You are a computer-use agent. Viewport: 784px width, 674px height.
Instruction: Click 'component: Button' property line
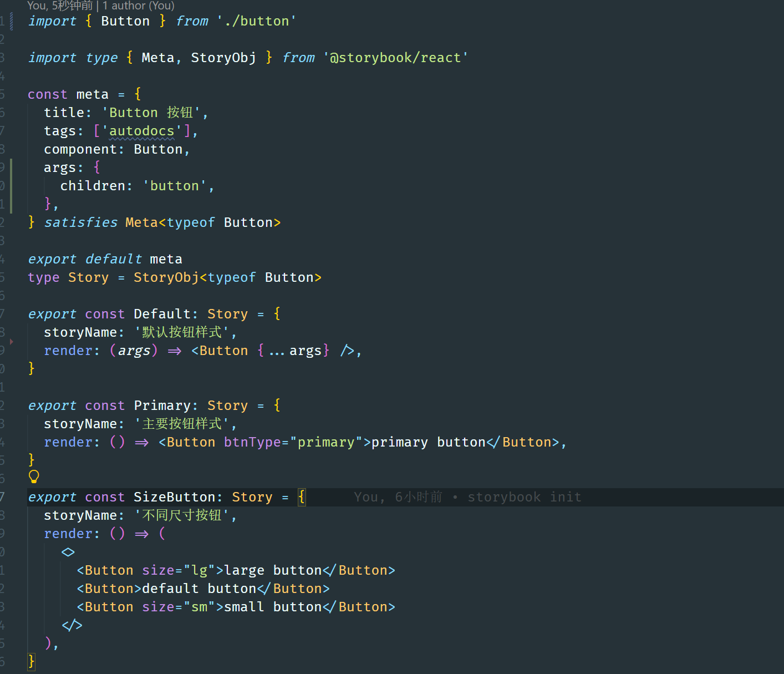(117, 149)
